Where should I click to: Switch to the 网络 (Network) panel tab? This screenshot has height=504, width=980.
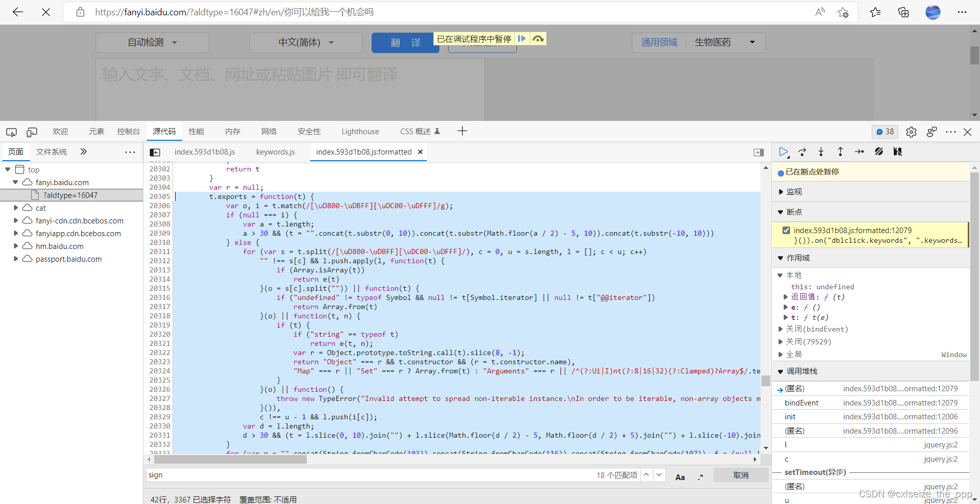[x=269, y=131]
